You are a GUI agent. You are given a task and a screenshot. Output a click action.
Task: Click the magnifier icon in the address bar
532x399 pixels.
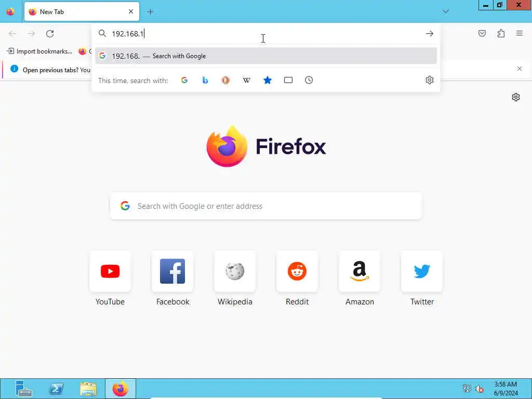coord(102,33)
